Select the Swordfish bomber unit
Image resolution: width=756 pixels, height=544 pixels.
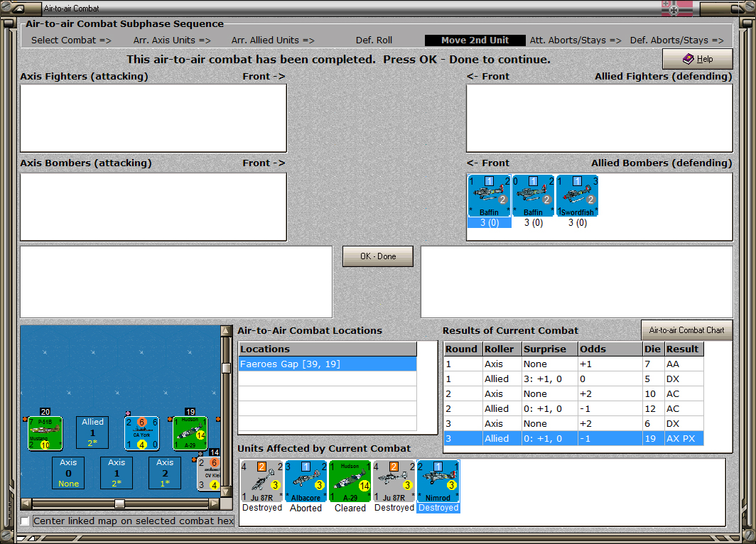(x=577, y=195)
